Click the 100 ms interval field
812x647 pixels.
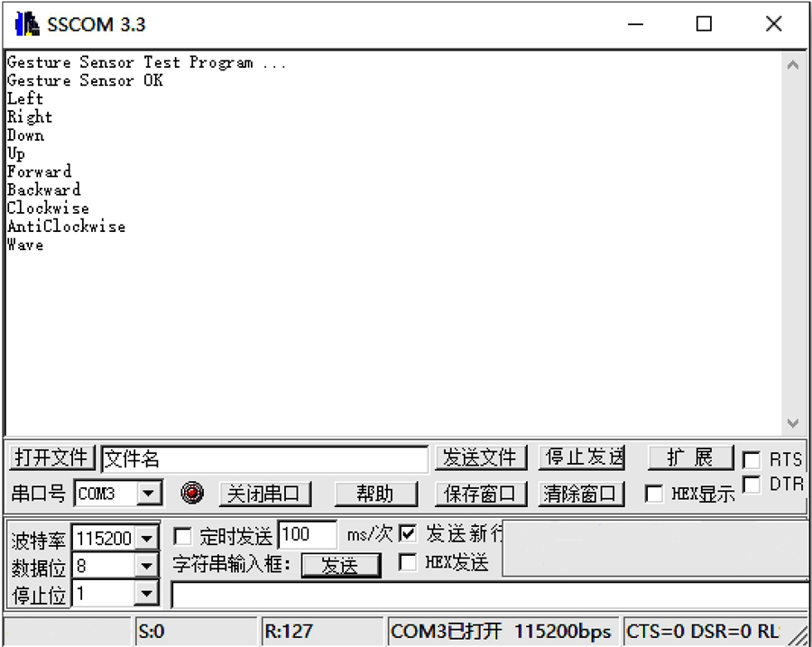tap(308, 534)
